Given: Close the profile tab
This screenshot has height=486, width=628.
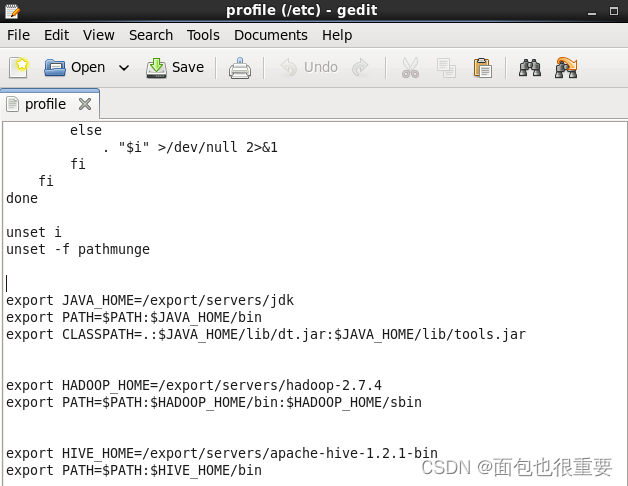Looking at the screenshot, I should pyautogui.click(x=85, y=104).
